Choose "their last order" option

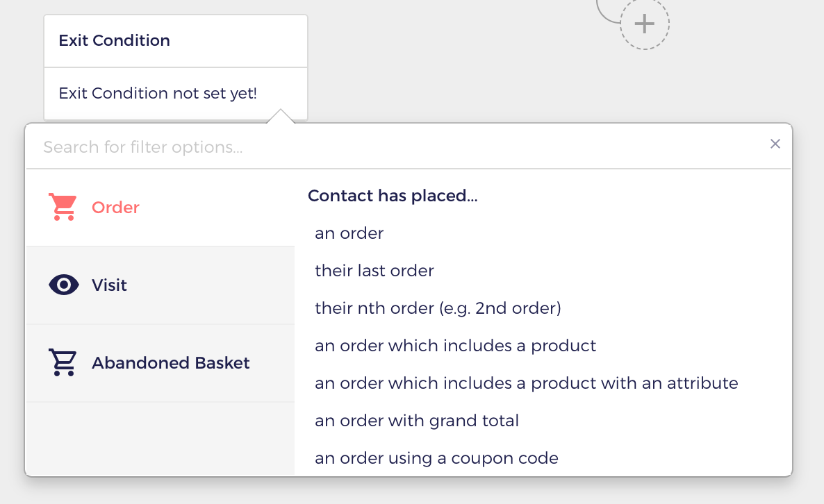(374, 270)
